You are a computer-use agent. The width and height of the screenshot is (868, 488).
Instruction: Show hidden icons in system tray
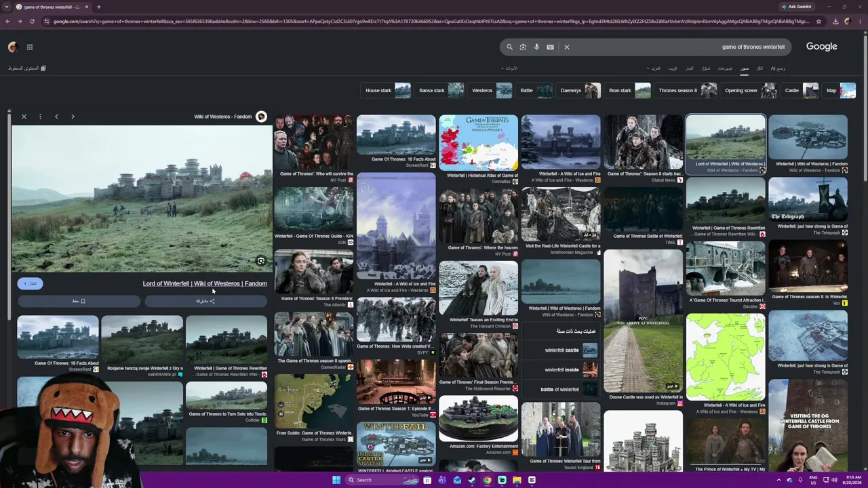(778, 480)
